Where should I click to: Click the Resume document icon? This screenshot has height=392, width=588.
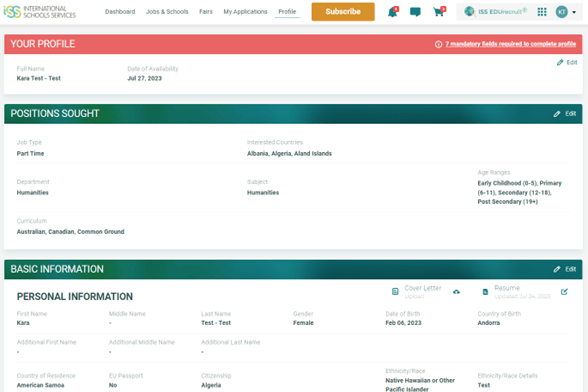click(485, 292)
